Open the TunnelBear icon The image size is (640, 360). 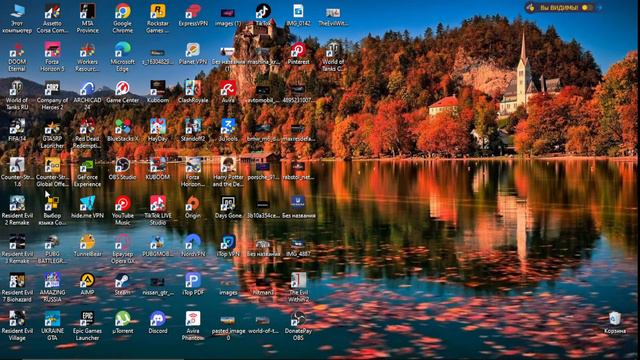click(87, 246)
